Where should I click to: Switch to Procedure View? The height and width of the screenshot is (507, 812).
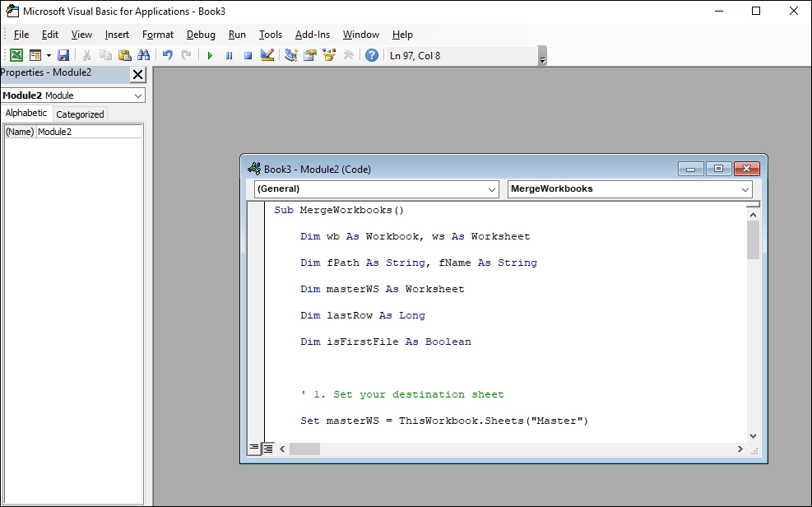pos(253,448)
